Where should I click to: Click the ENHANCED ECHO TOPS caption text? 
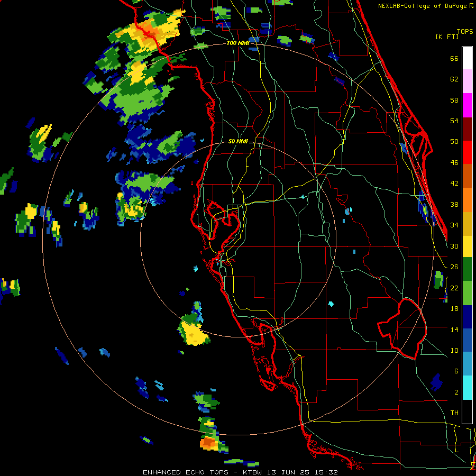(186, 472)
